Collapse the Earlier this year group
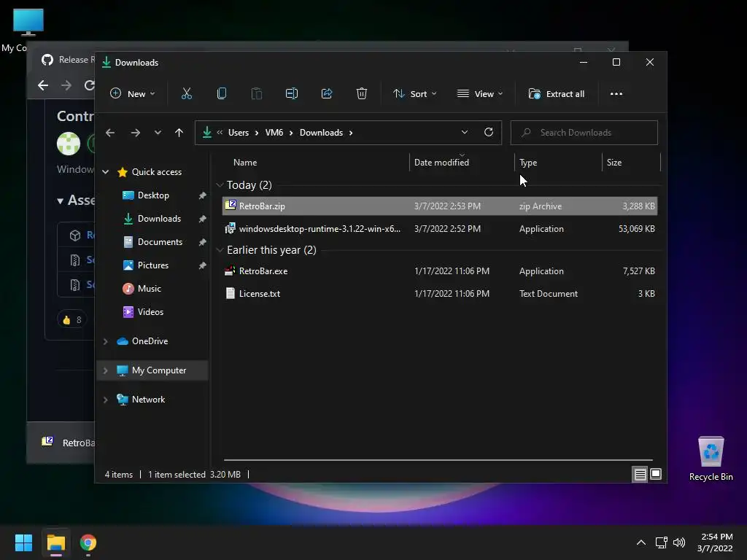The image size is (747, 560). (220, 250)
